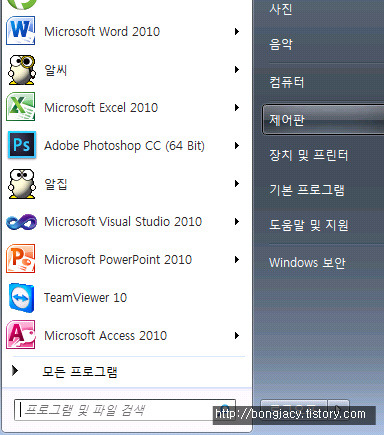Screen dimensions: 384x435
Task: Show all programs via 모든 프로그램 arrow
Action: [x=15, y=370]
